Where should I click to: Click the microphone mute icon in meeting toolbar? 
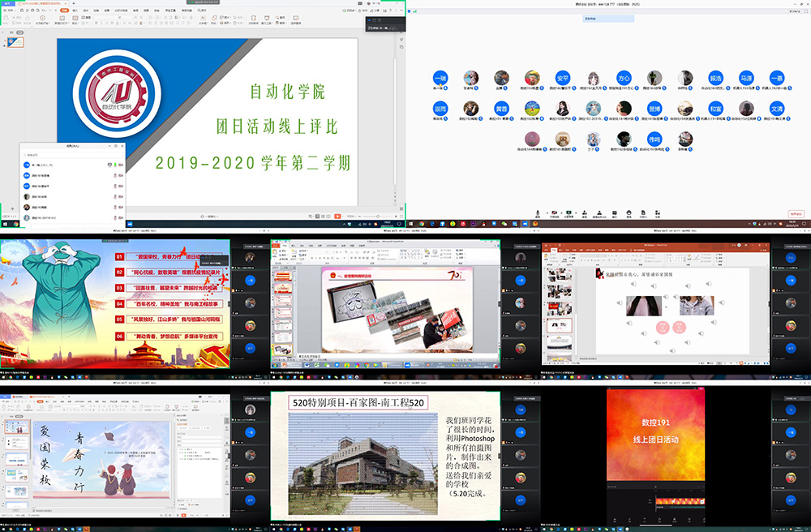click(x=538, y=212)
